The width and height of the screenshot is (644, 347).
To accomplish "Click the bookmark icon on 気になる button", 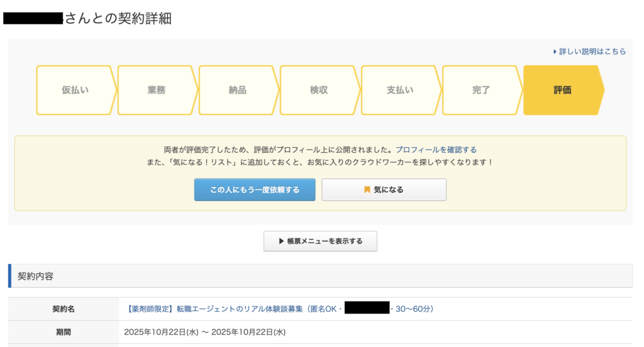I will [367, 190].
